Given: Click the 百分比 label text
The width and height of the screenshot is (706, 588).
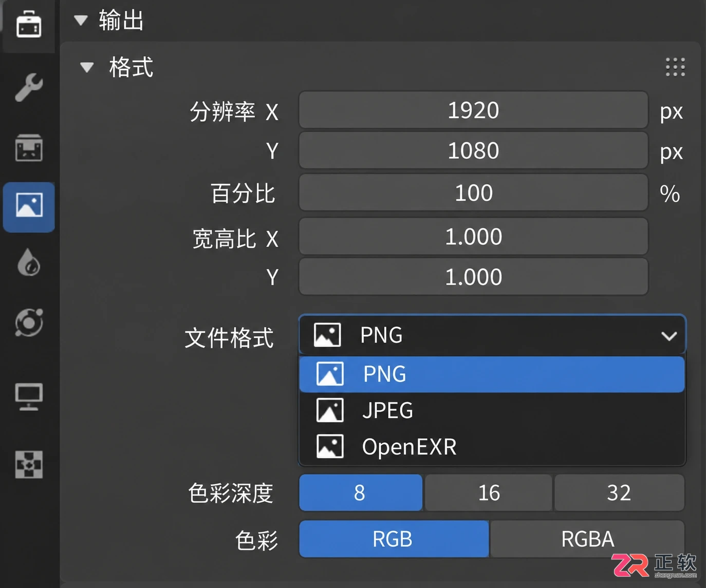Looking at the screenshot, I should (x=243, y=194).
